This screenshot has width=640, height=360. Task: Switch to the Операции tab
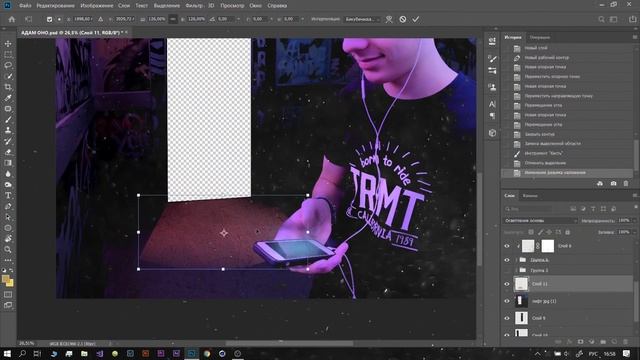[540, 37]
